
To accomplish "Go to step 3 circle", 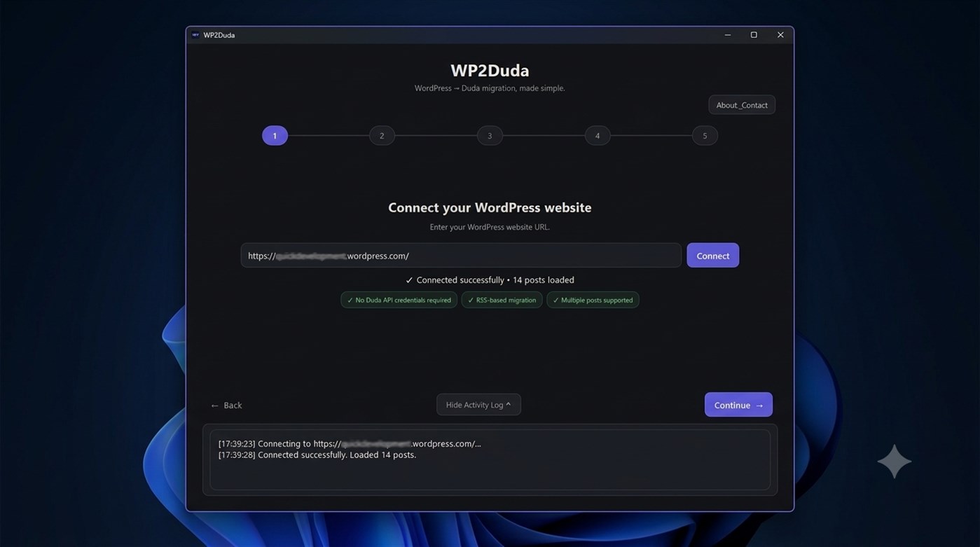I will click(490, 136).
